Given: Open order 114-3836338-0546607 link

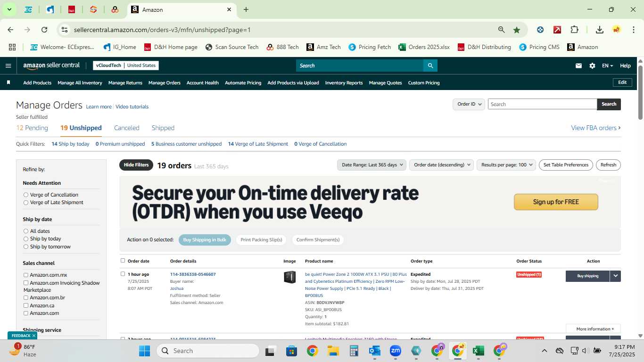Looking at the screenshot, I should pyautogui.click(x=193, y=274).
